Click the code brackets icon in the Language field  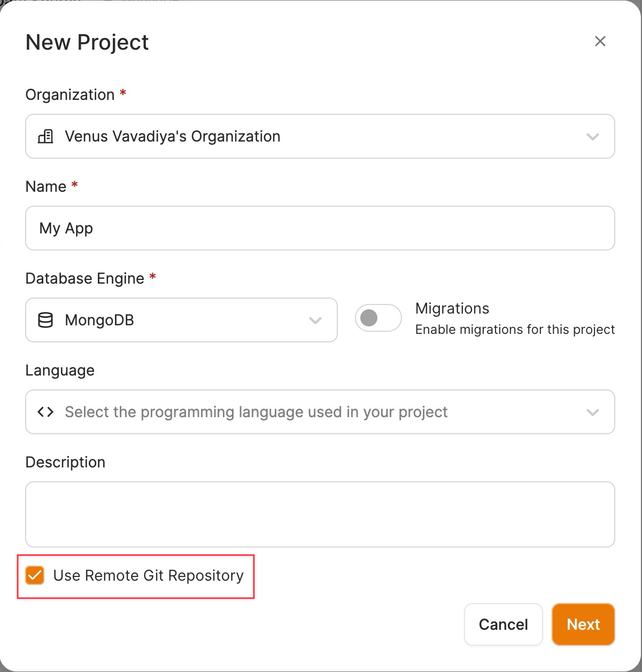(x=45, y=412)
